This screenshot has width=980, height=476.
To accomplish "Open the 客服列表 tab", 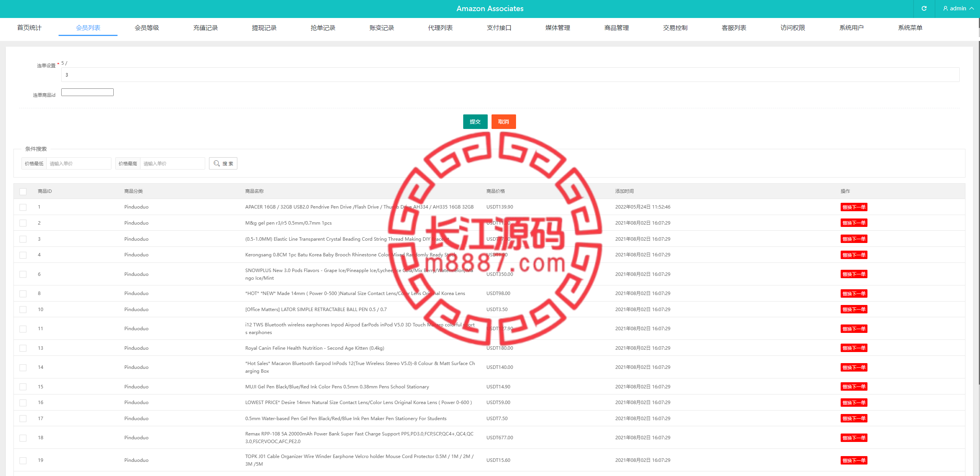I will 734,28.
